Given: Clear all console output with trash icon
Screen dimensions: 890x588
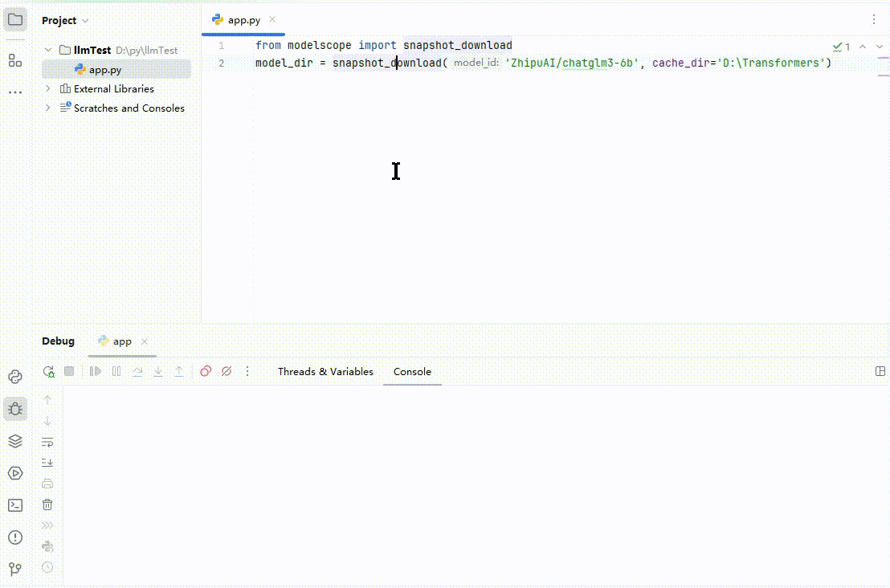Looking at the screenshot, I should pyautogui.click(x=47, y=504).
